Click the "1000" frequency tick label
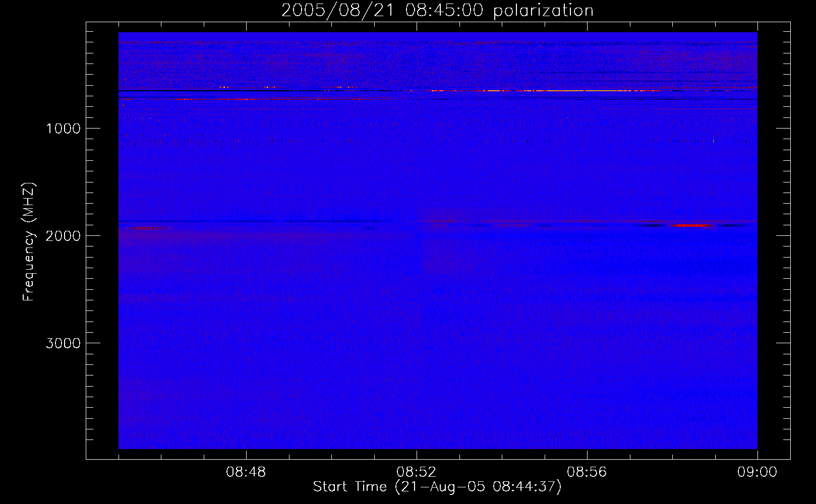This screenshot has width=816, height=504. click(x=63, y=129)
